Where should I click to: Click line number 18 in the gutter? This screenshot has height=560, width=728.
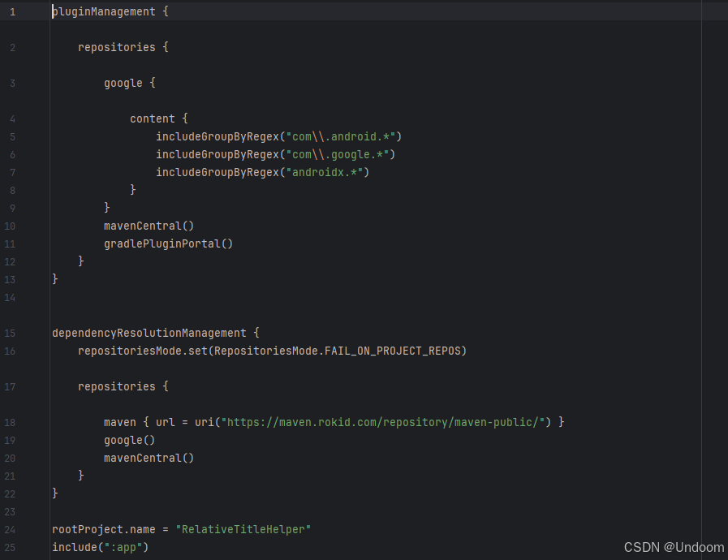tap(10, 423)
